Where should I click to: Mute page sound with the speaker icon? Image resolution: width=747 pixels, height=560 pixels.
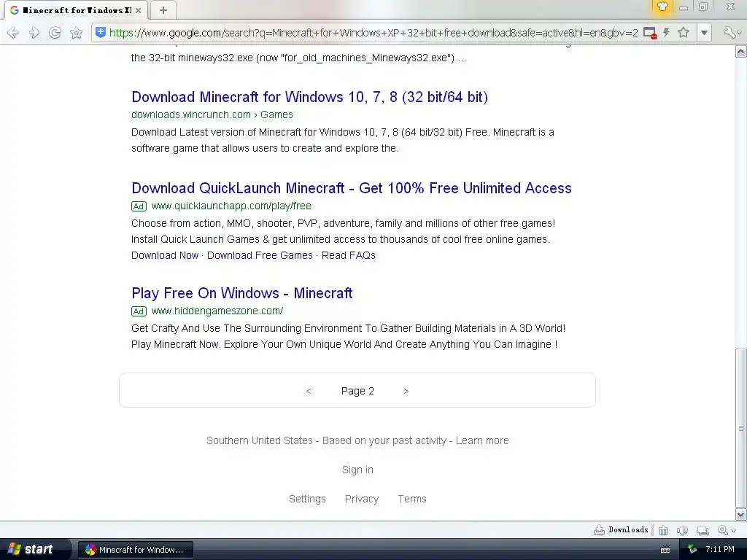click(682, 530)
